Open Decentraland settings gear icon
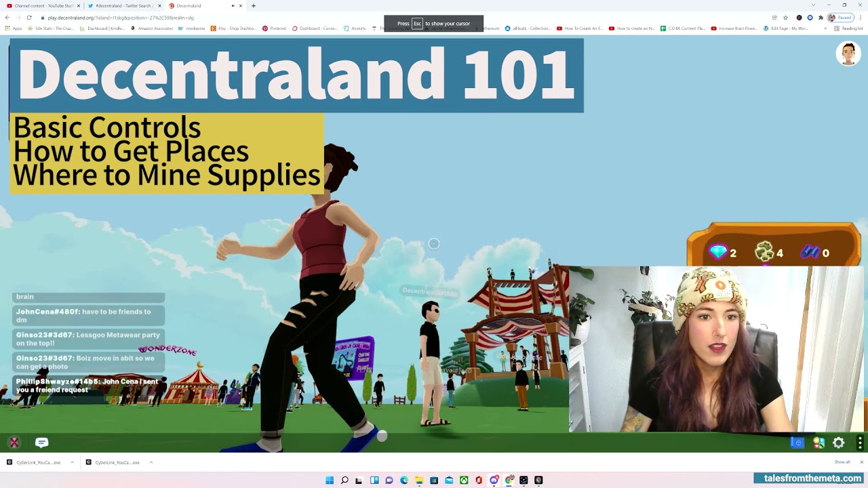 coord(839,443)
